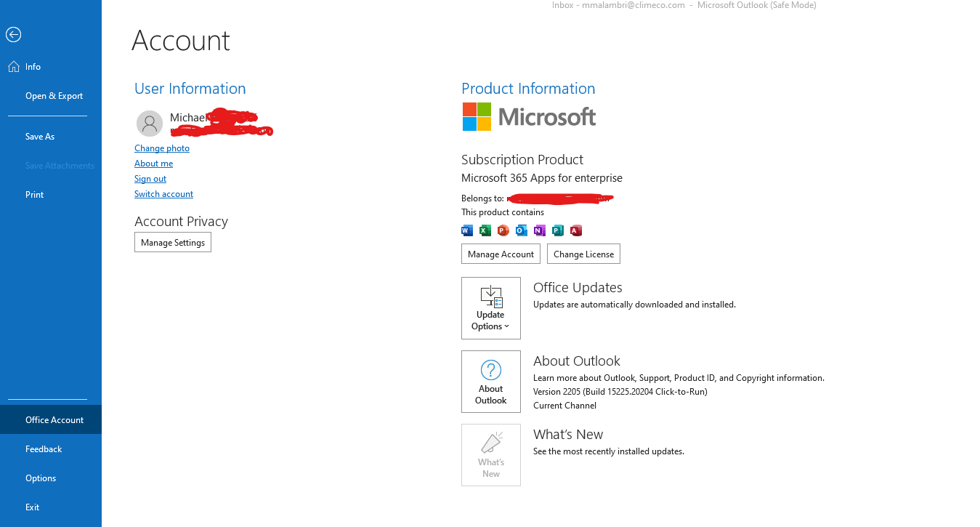980x527 pixels.
Task: Open the About me link
Action: pyautogui.click(x=153, y=164)
